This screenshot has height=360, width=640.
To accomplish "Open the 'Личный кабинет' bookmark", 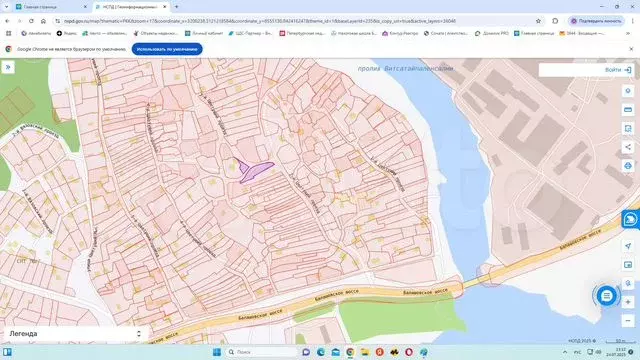I will coord(204,33).
